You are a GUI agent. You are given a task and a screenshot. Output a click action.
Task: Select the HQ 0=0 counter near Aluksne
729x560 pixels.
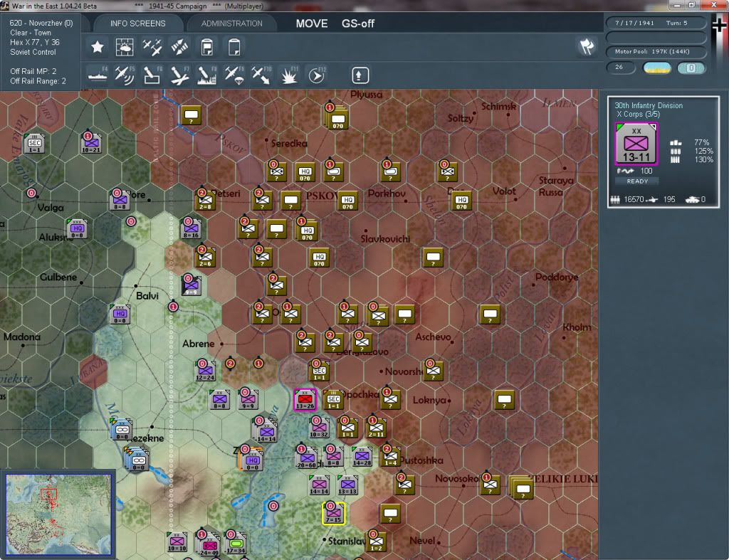(77, 228)
